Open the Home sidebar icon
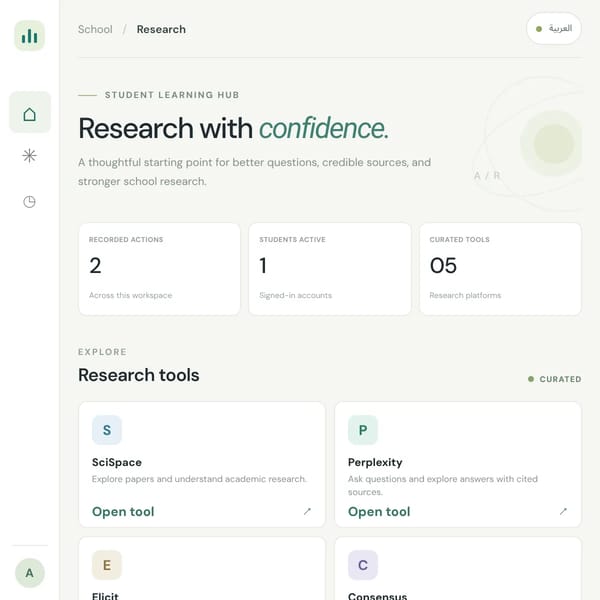This screenshot has height=600, width=600. (29, 114)
